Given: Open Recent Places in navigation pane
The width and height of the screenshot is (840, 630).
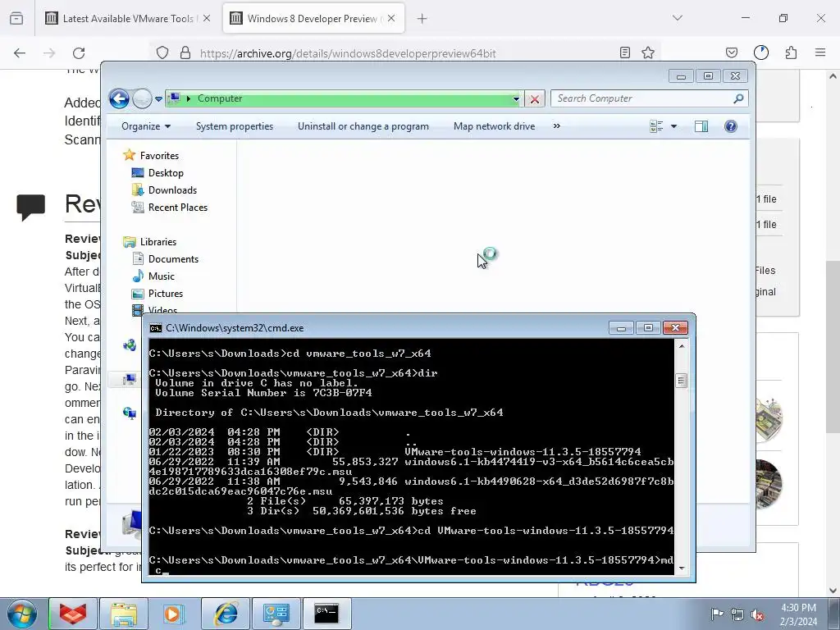Looking at the screenshot, I should coord(178,208).
